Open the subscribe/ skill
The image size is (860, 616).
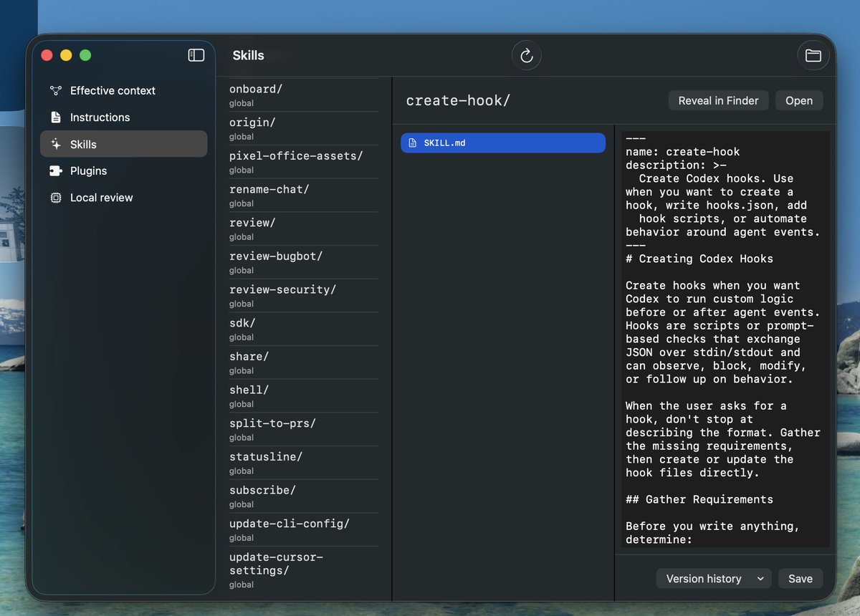[303, 496]
